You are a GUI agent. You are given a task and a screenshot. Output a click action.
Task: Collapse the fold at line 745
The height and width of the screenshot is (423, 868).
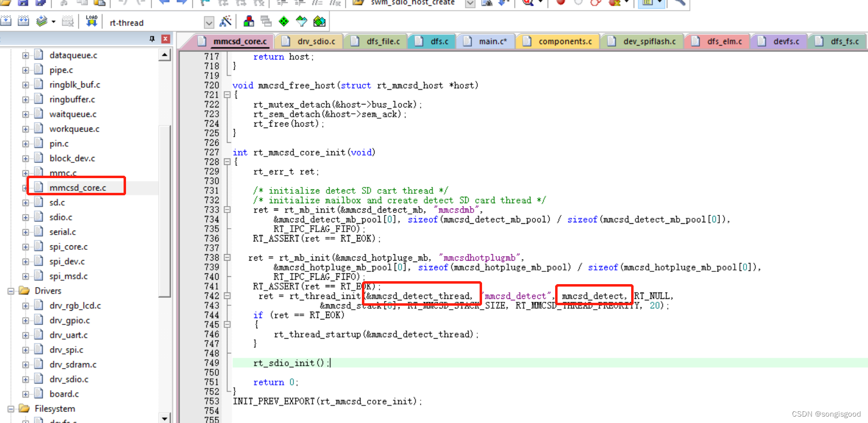227,324
